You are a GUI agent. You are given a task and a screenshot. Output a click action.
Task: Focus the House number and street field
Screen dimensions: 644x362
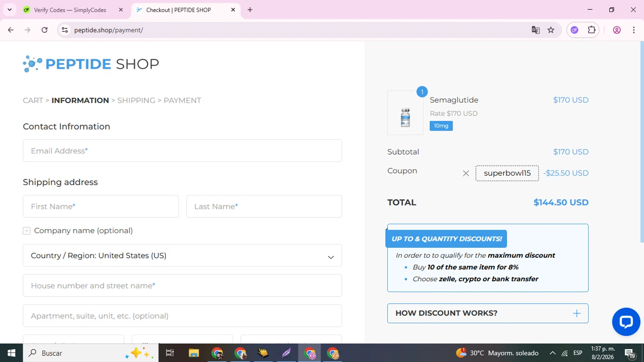[182, 286]
